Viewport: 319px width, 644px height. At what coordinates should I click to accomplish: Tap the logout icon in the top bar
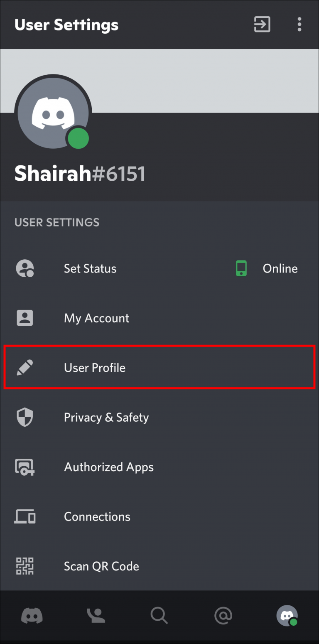[x=262, y=25]
